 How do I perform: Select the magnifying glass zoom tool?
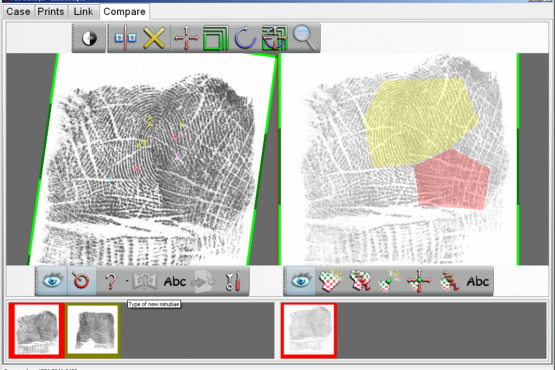pyautogui.click(x=304, y=38)
